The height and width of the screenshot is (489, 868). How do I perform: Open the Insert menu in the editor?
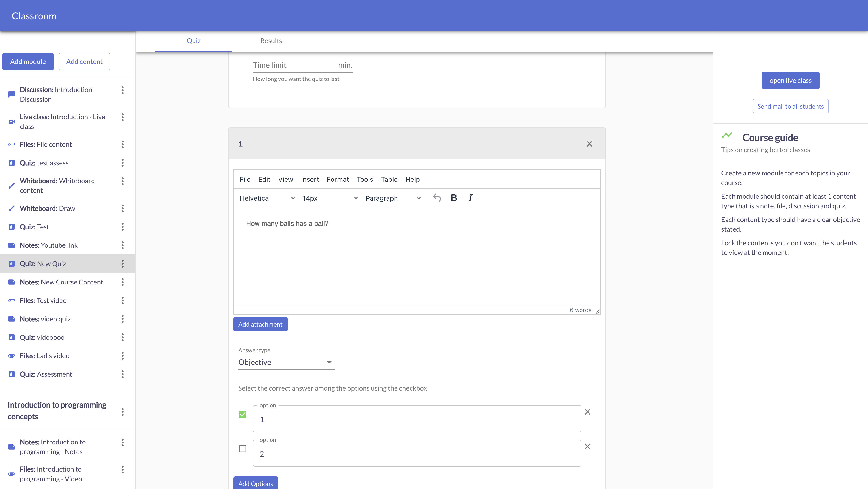pyautogui.click(x=309, y=179)
